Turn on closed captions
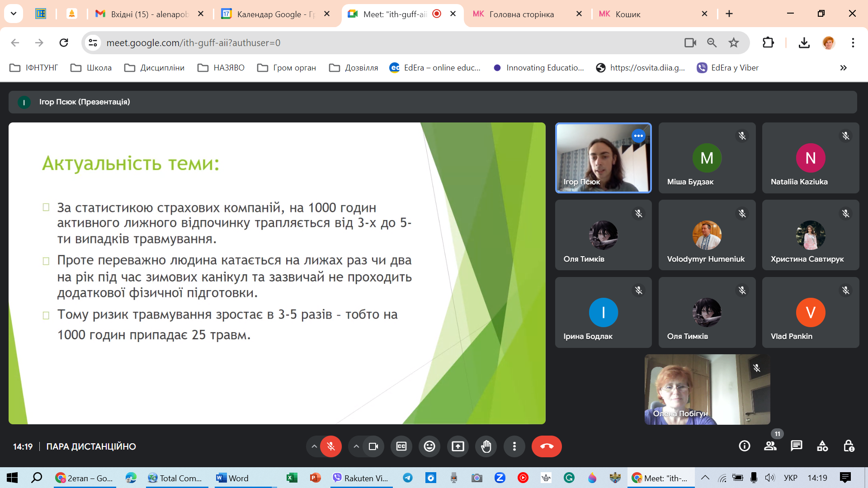The width and height of the screenshot is (868, 488). 401,446
